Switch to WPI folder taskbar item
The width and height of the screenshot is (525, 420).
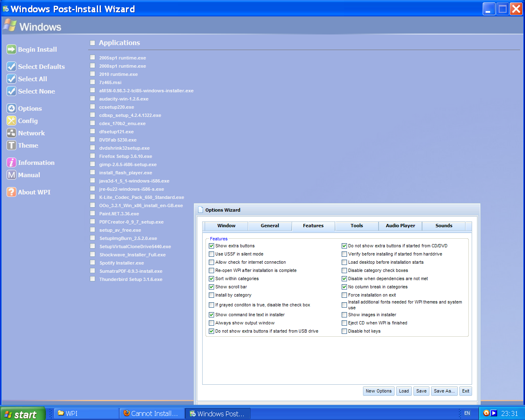[x=86, y=413]
